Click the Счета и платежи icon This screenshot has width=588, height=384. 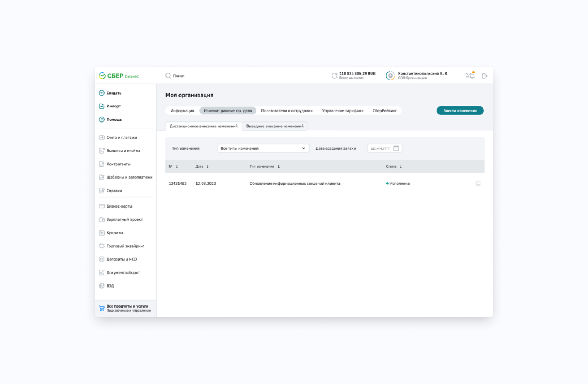[102, 137]
